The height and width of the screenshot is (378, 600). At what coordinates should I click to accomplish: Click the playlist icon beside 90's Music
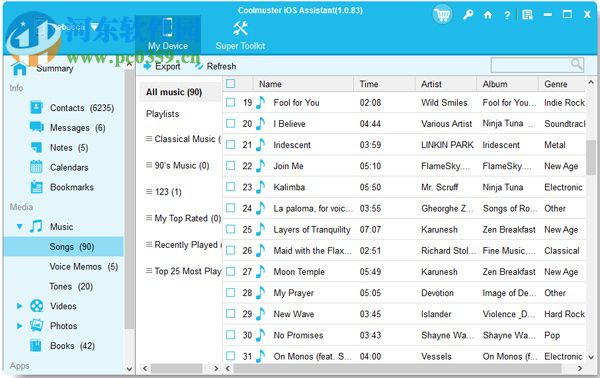[x=149, y=165]
